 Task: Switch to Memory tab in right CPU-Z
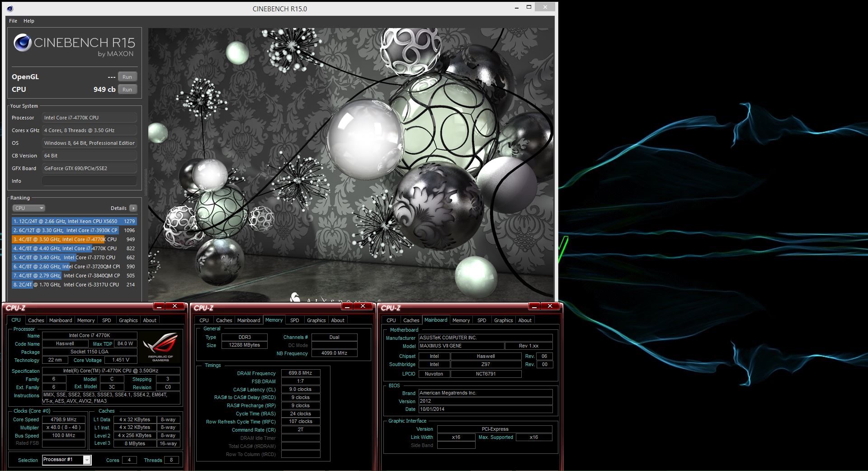(461, 320)
